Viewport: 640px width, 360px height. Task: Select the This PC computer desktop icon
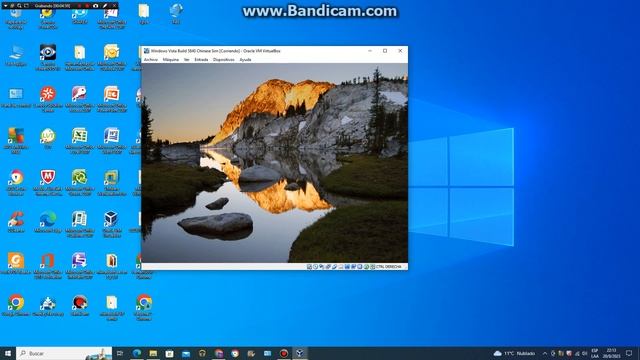[x=16, y=52]
